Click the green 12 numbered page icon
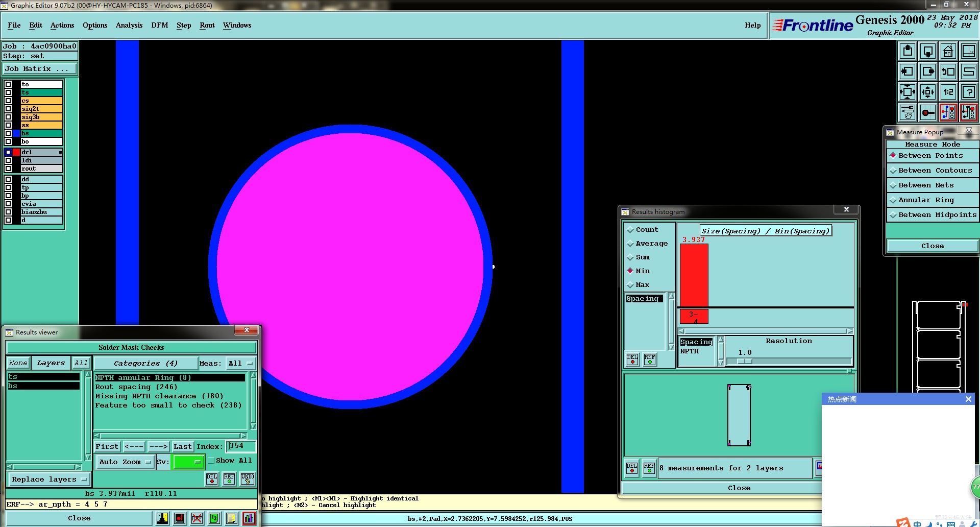 coord(214,518)
